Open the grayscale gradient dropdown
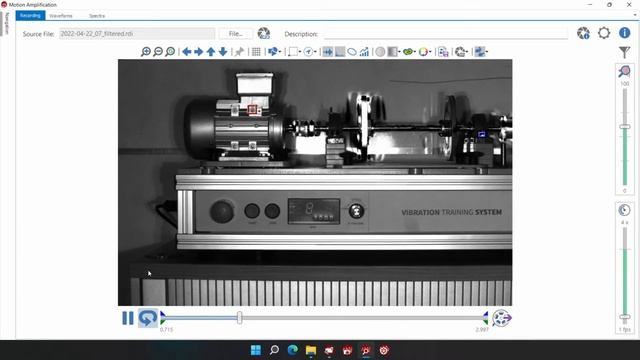Viewport: 640px width, 360px height. [x=394, y=52]
